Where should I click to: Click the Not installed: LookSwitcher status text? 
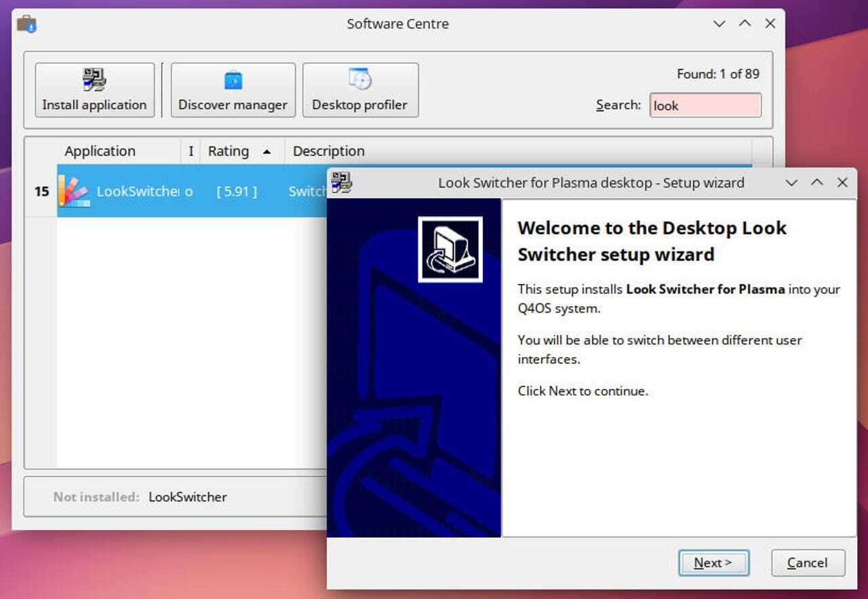click(x=140, y=497)
